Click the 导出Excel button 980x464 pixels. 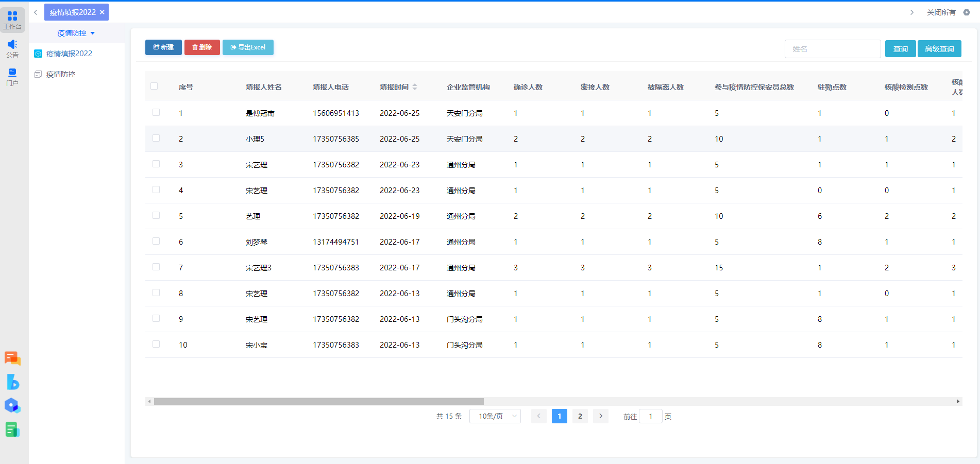coord(248,47)
